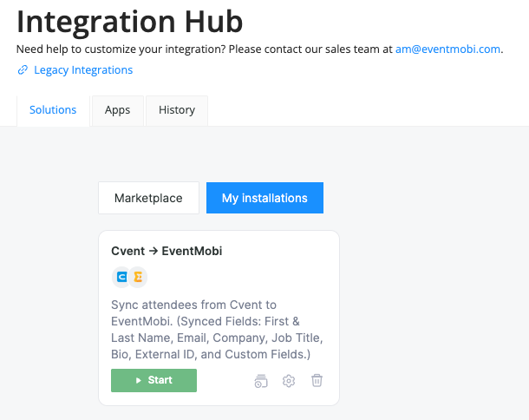Image resolution: width=529 pixels, height=420 pixels.
Task: Switch to the Solutions tab
Action: (53, 110)
